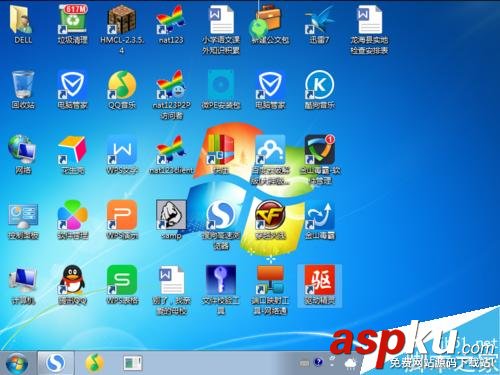Select the 文件校验工具 key icon
Screen dimensions: 500x375
221,279
